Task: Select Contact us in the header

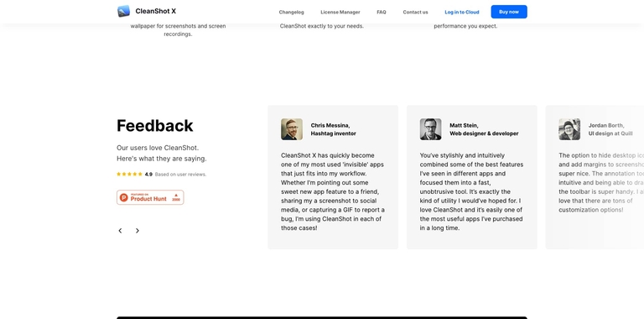Action: click(x=415, y=12)
